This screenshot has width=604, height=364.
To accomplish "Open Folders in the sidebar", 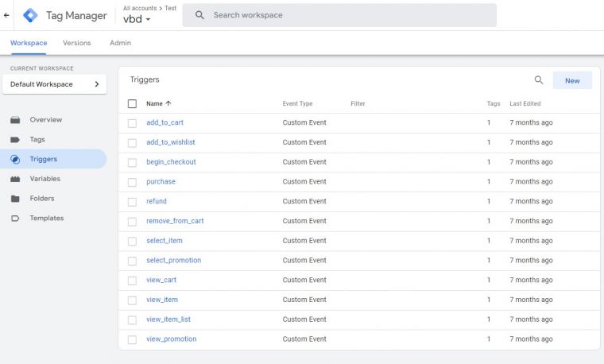I will coord(42,199).
